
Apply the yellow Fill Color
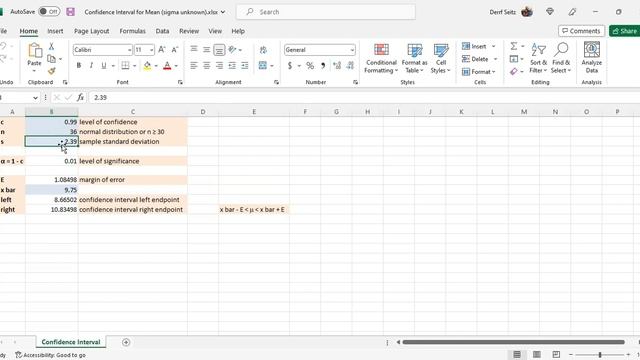147,65
